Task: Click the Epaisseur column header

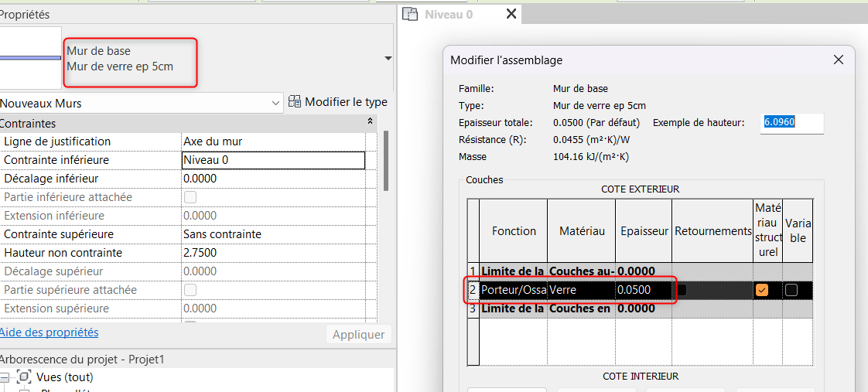Action: [x=644, y=231]
